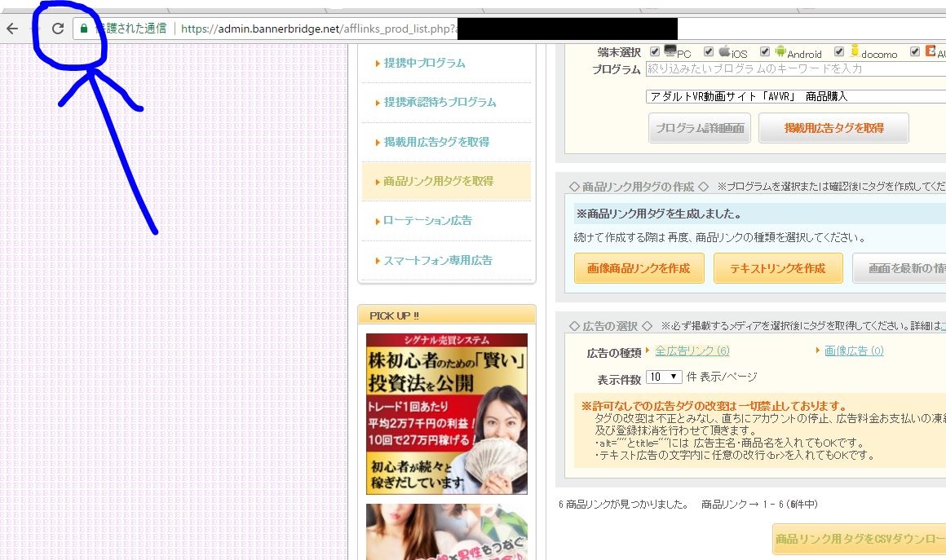
Task: Toggle the PC device checkbox
Action: point(655,52)
